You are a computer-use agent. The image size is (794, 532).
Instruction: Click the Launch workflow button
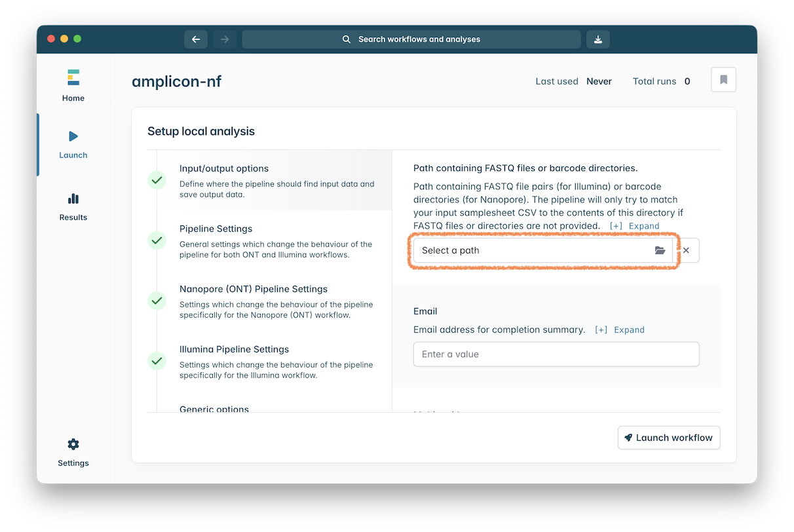(x=668, y=438)
